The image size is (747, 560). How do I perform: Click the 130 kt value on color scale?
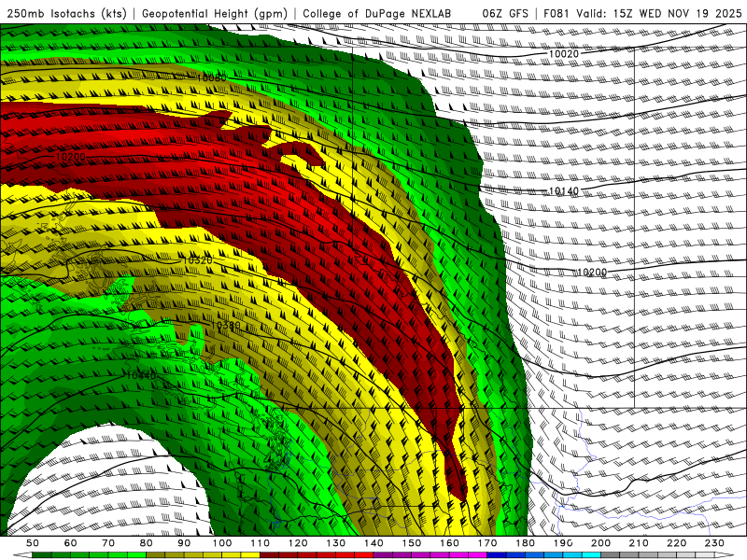click(x=335, y=543)
